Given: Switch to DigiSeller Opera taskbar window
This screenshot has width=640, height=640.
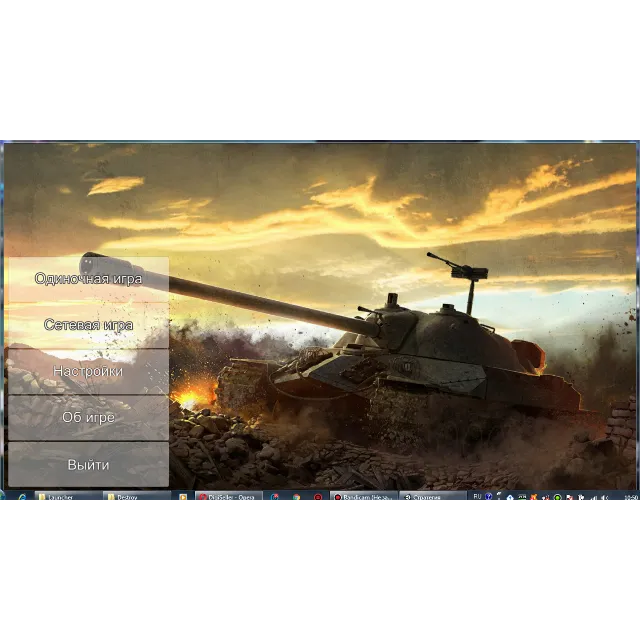Looking at the screenshot, I should [229, 496].
